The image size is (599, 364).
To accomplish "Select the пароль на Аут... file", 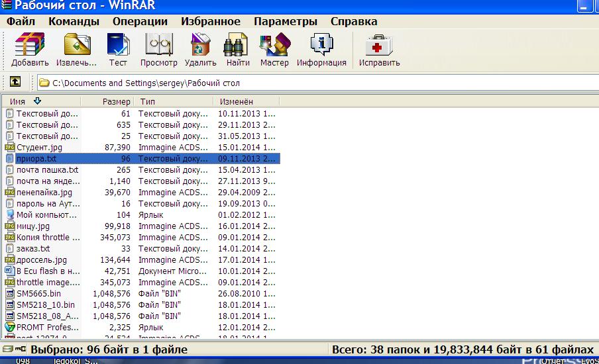I will (x=48, y=203).
